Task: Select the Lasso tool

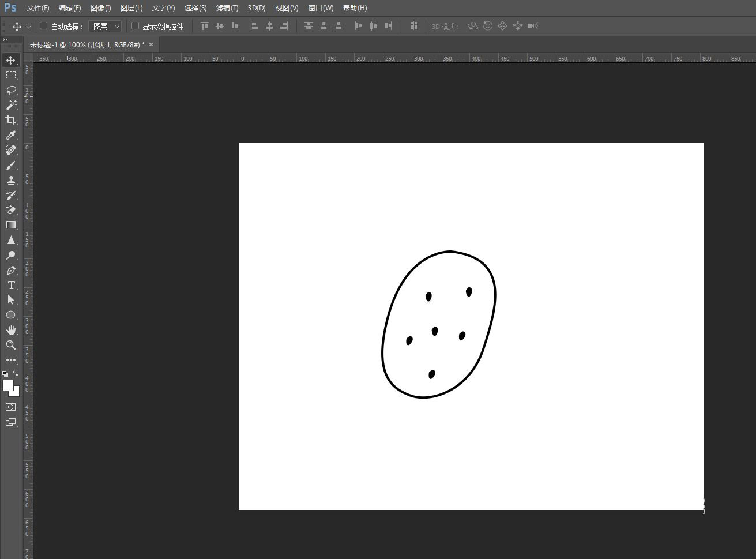Action: [10, 90]
